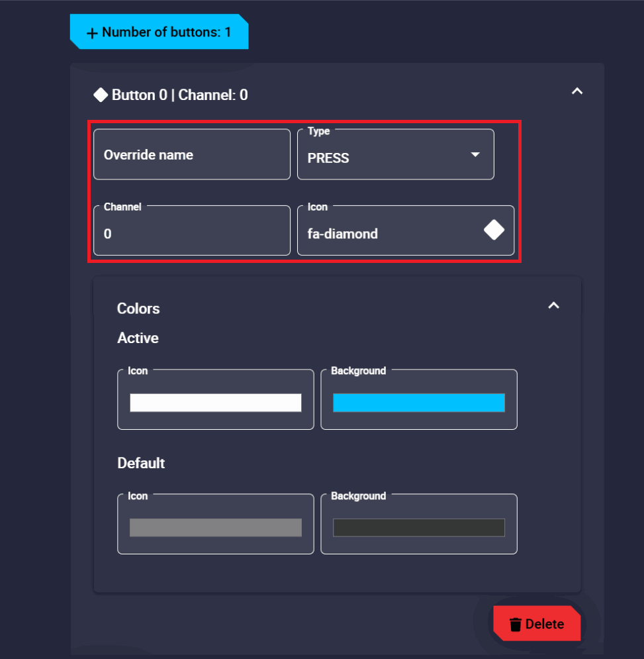Image resolution: width=644 pixels, height=659 pixels.
Task: Select the Button 0 | Channel: 0 header
Action: click(x=180, y=95)
